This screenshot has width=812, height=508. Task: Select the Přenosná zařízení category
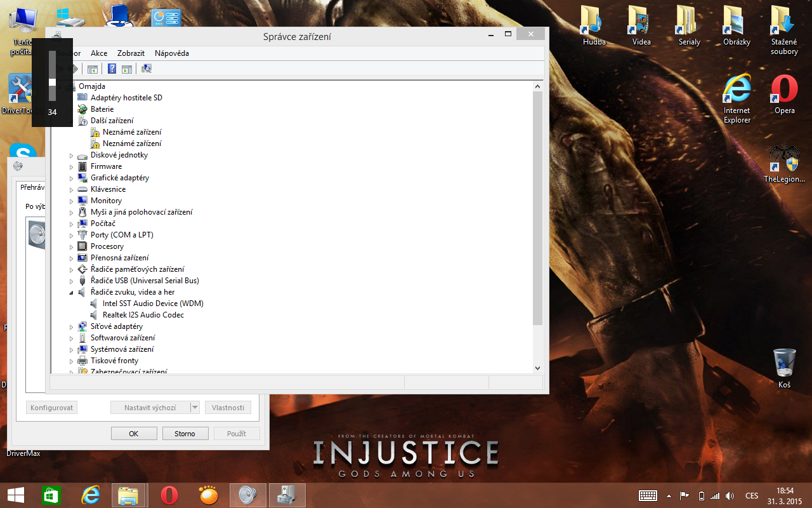[x=120, y=258]
